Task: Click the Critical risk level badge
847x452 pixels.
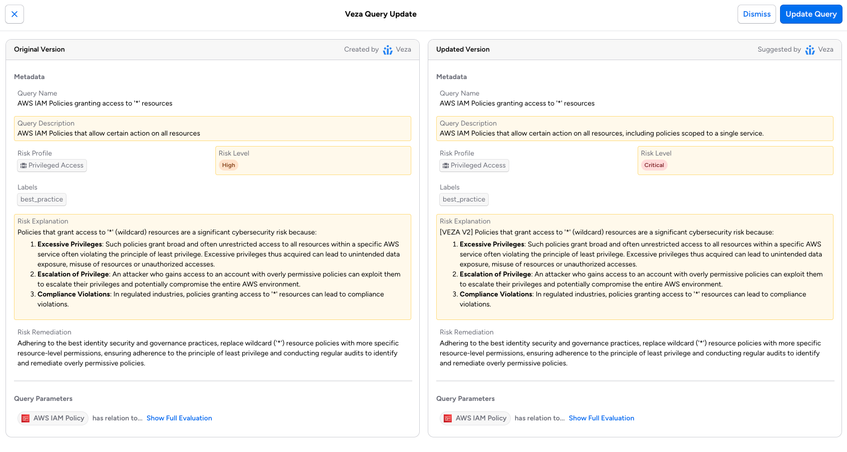Action: click(654, 165)
